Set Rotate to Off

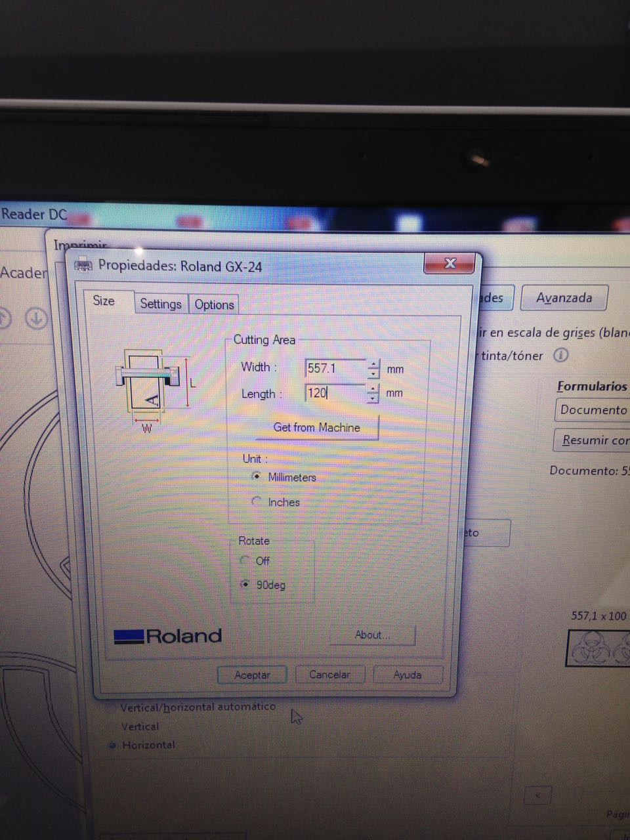[x=245, y=560]
